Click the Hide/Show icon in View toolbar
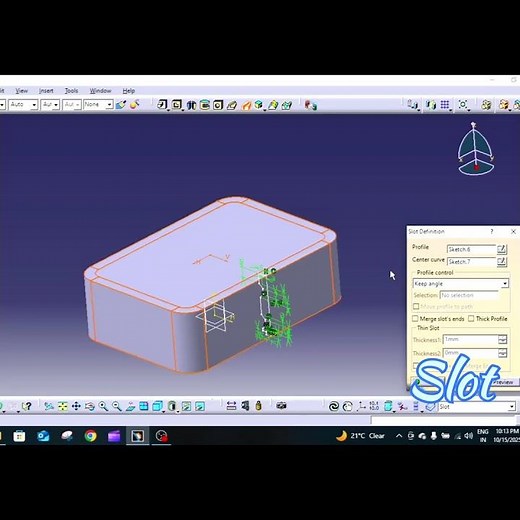 186,406
